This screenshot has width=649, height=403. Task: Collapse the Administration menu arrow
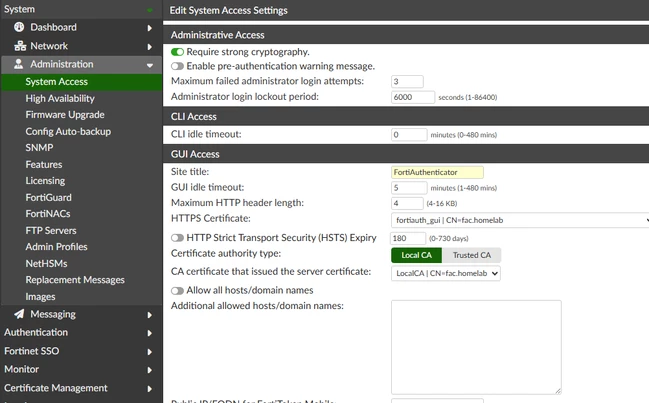149,65
